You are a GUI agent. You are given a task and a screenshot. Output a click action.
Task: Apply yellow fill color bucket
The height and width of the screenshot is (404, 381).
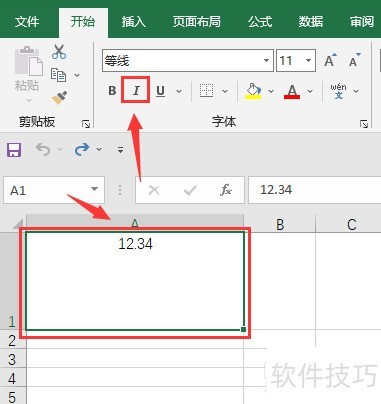click(253, 91)
